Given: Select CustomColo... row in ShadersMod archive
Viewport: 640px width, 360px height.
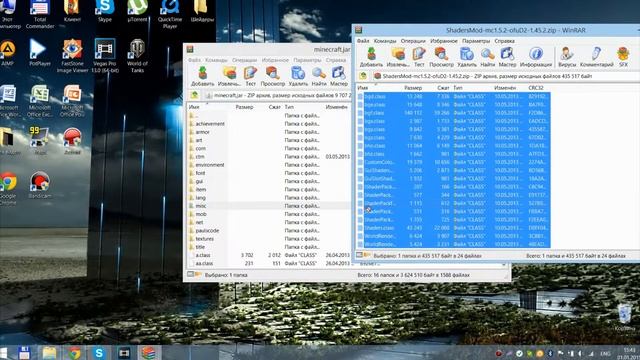Looking at the screenshot, I should point(453,162).
